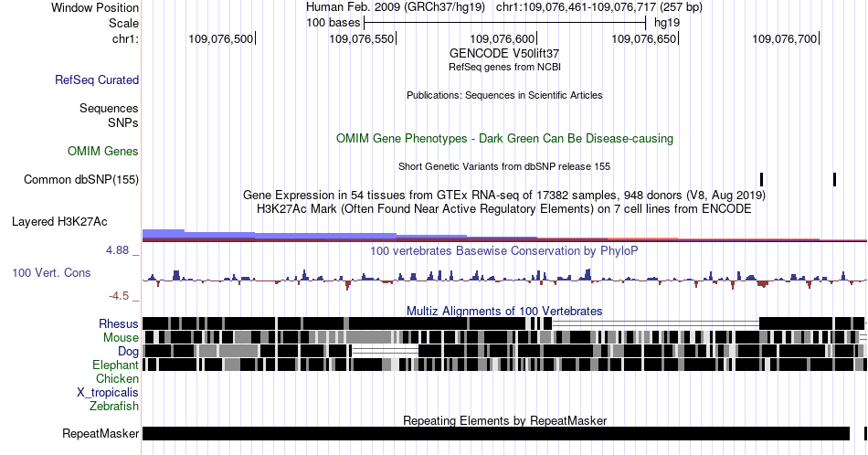
Task: Click the 100 bases scale bar
Action: (x=505, y=23)
